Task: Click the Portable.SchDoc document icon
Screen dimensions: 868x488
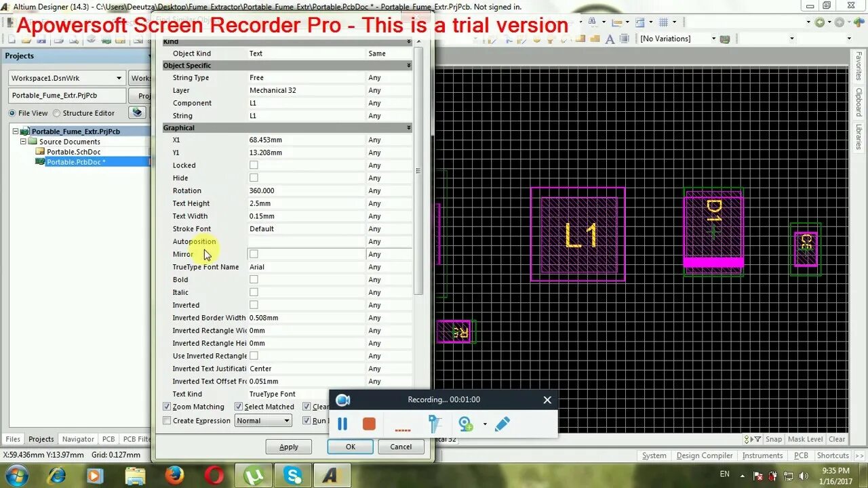Action: point(40,152)
